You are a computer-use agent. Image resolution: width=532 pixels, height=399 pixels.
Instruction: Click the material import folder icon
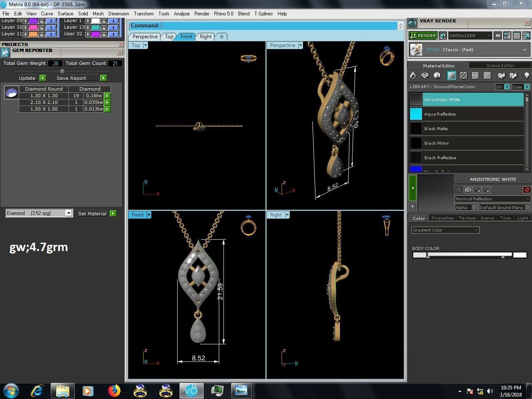[486, 190]
